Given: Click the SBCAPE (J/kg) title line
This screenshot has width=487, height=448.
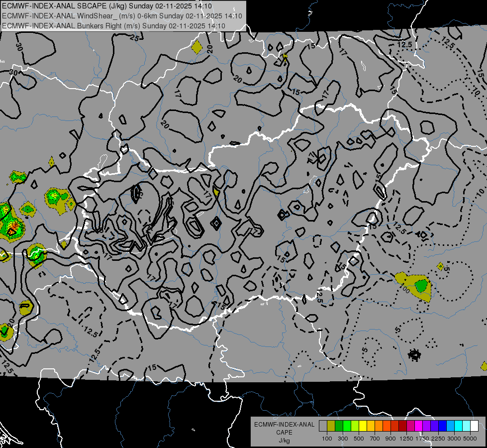Looking at the screenshot, I should [107, 6].
